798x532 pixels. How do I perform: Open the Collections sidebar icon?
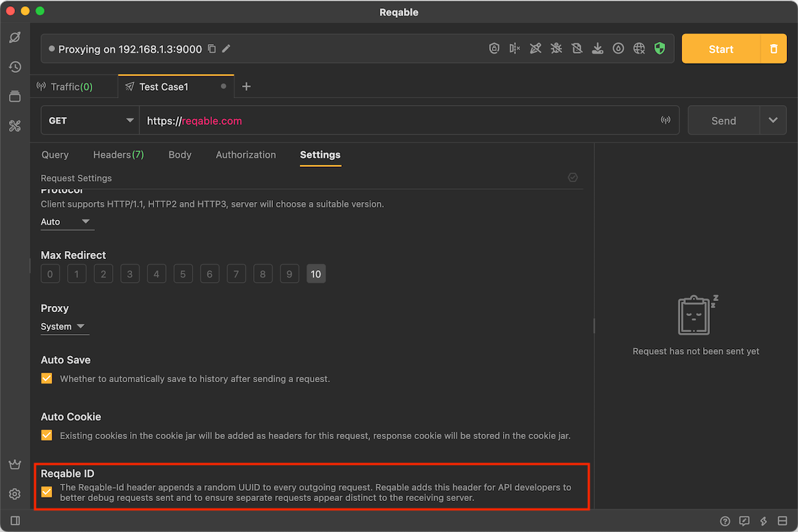tap(14, 96)
